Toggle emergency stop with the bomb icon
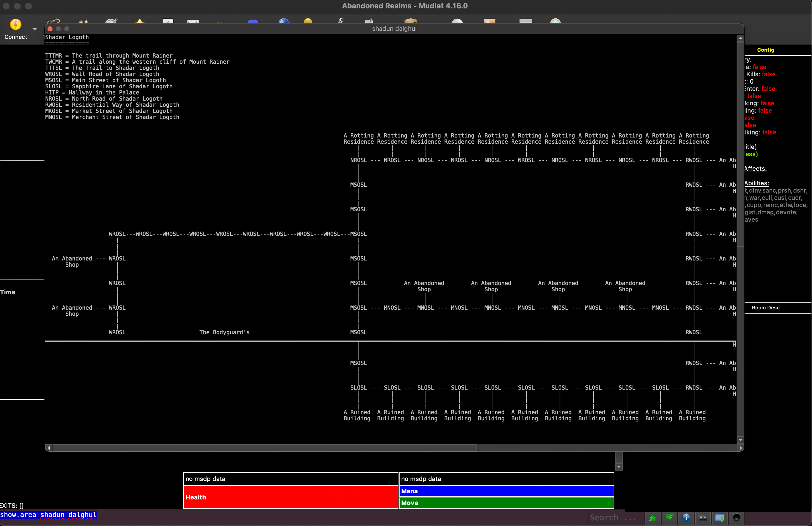 tap(736, 518)
